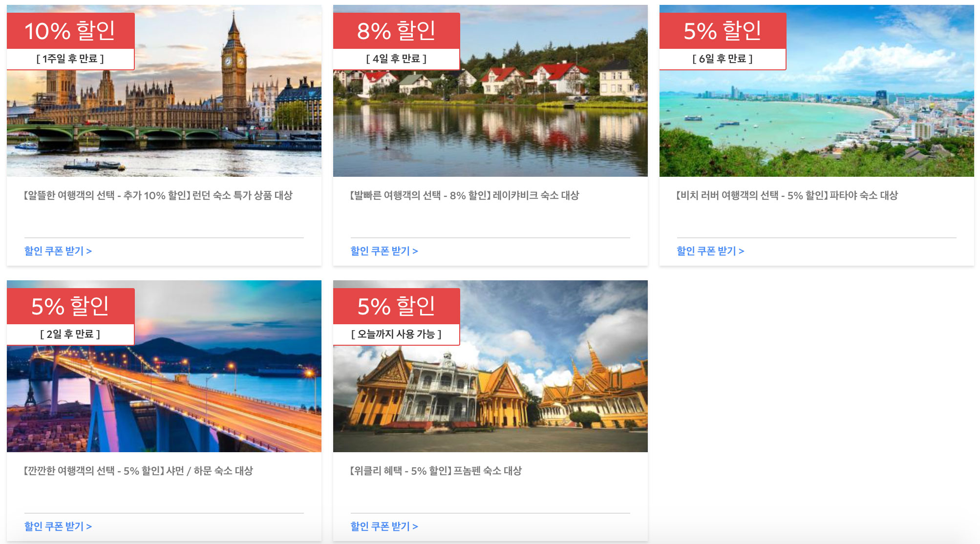
Task: Click the 5% 할인 badge on Pattaya card
Action: pyautogui.click(x=723, y=31)
